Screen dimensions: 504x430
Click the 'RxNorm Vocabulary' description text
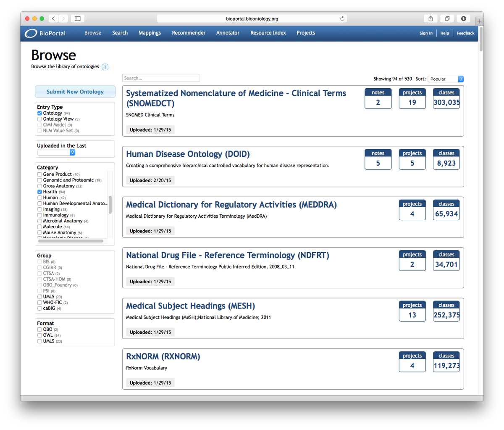click(147, 368)
